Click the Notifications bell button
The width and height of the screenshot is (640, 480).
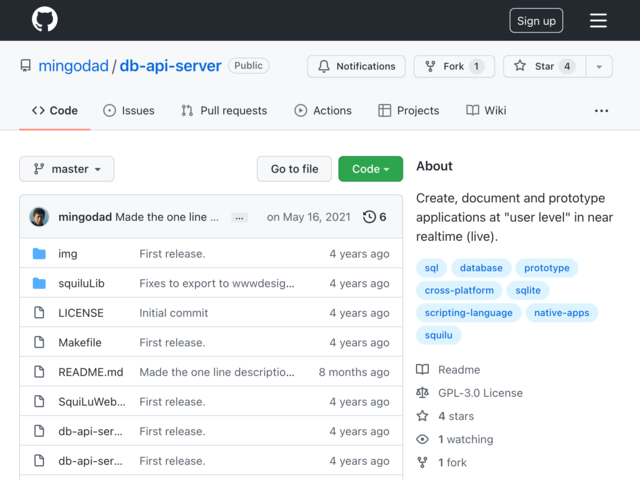coord(356,66)
